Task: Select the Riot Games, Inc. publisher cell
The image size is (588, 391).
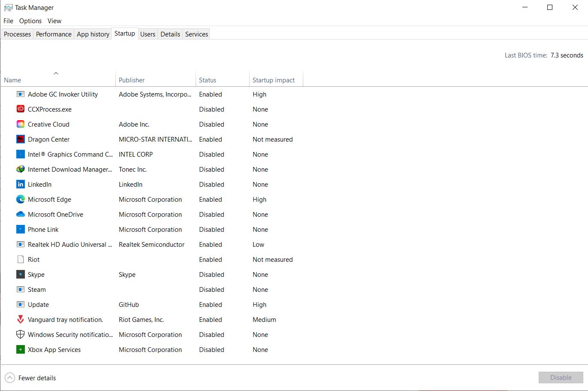Action: (141, 319)
